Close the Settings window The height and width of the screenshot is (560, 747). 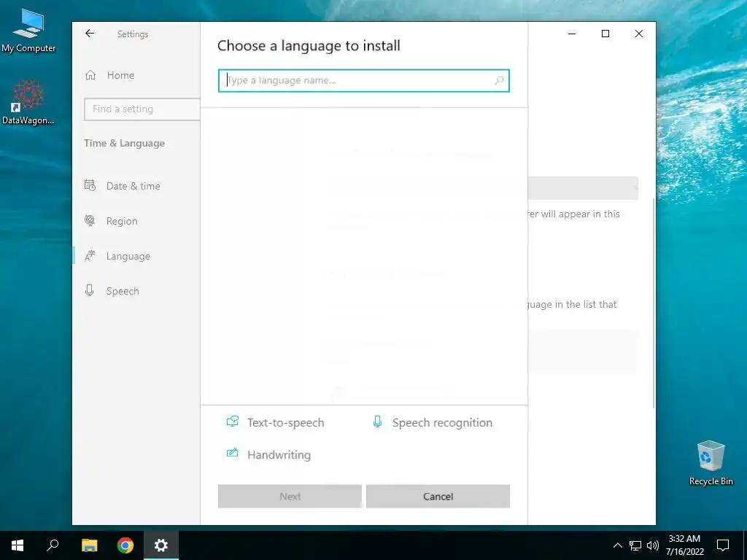[639, 34]
